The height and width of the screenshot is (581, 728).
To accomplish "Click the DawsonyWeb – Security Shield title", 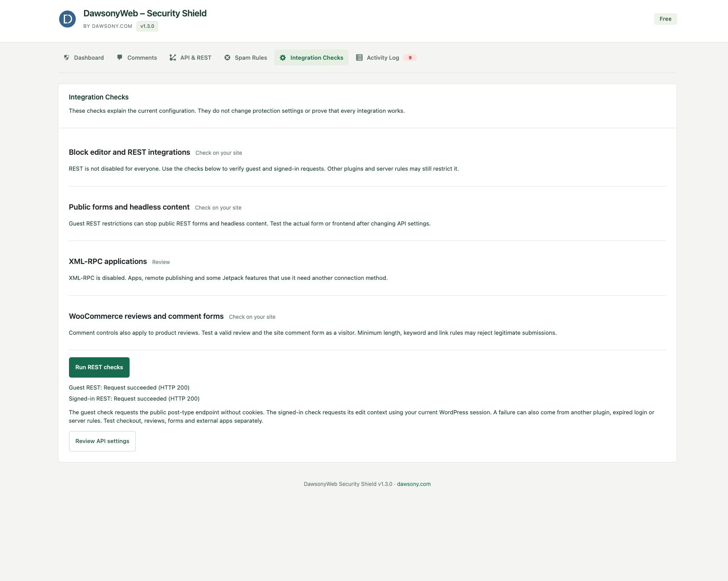I will click(x=145, y=13).
